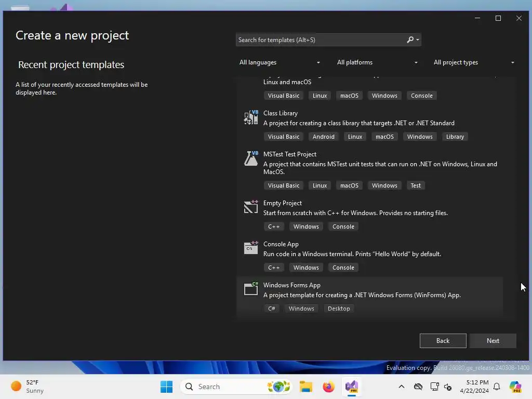Click the C++ Empty Project icon
This screenshot has width=532, height=399.
(x=251, y=207)
